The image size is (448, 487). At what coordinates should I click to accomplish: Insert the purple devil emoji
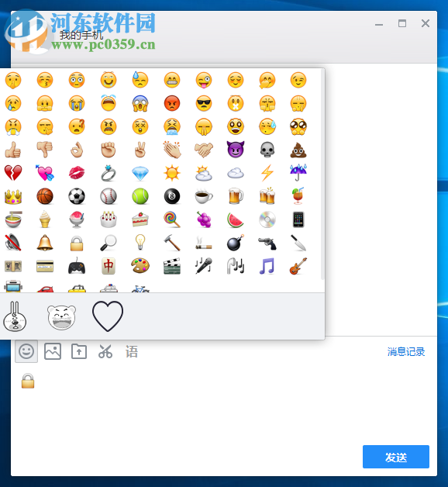236,150
